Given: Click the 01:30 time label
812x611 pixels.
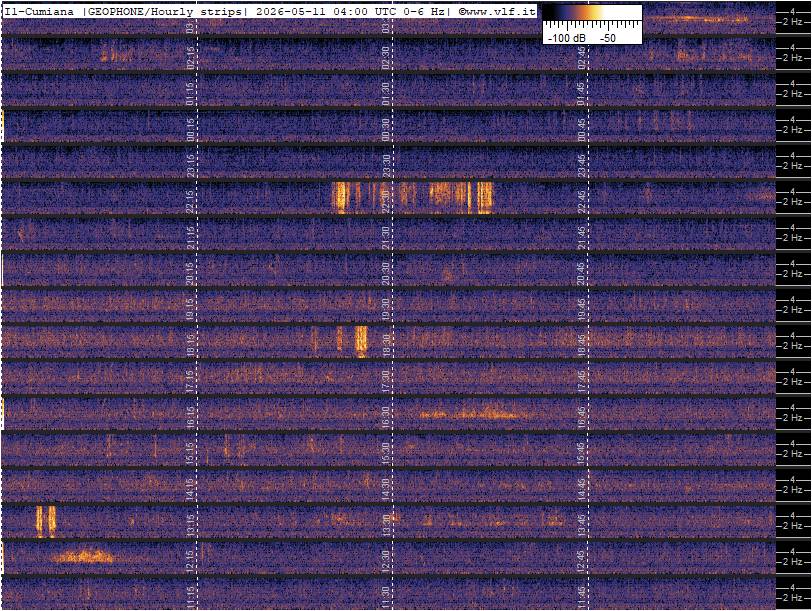Looking at the screenshot, I should click(386, 93).
